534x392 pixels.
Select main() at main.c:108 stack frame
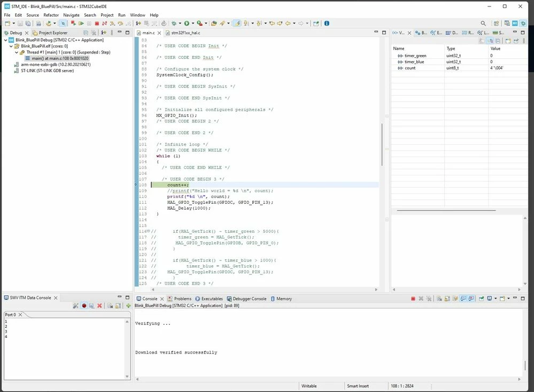pyautogui.click(x=57, y=58)
